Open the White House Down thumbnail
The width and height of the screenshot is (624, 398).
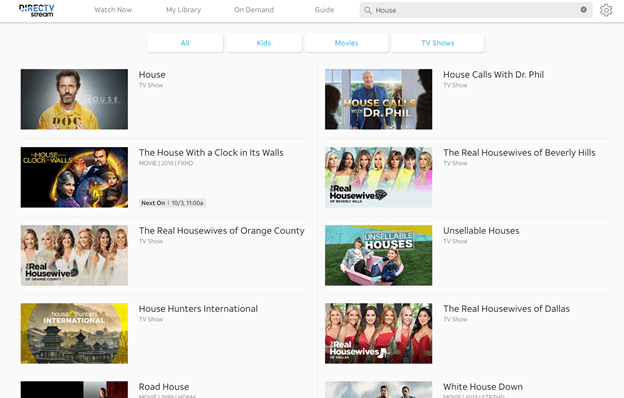pos(378,390)
